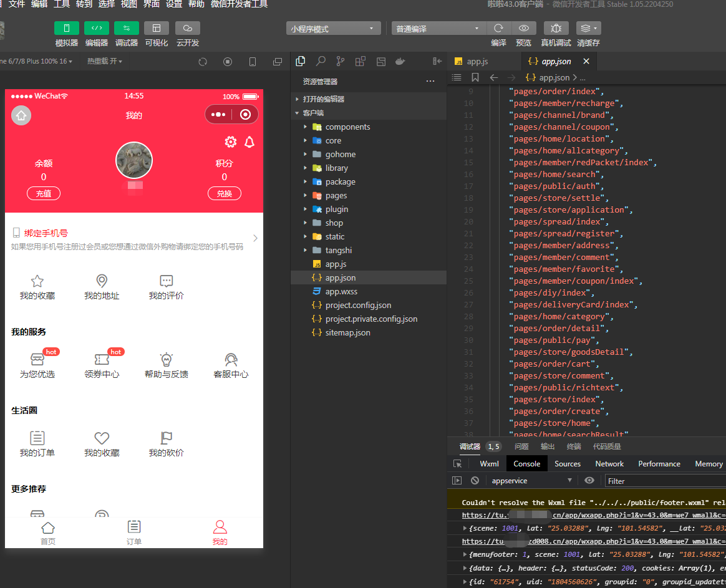Open the explorer files icon
The image size is (726, 588).
point(301,61)
